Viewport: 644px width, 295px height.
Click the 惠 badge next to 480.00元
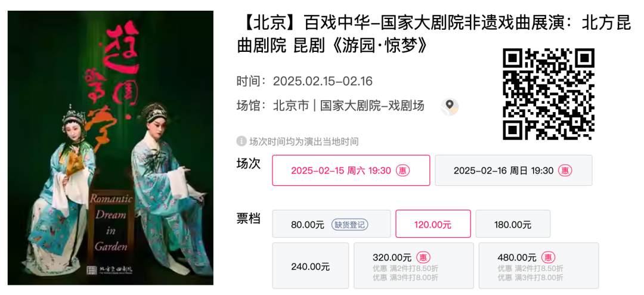(548, 257)
